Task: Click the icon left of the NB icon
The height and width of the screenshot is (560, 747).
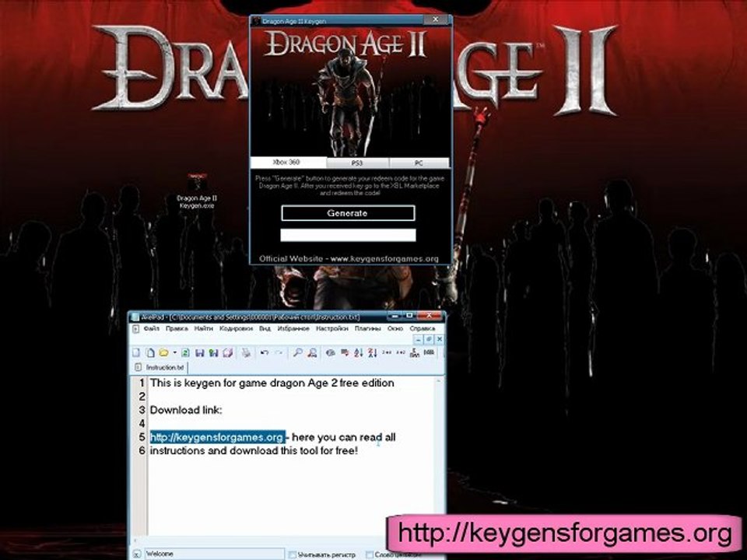Action: [x=415, y=353]
